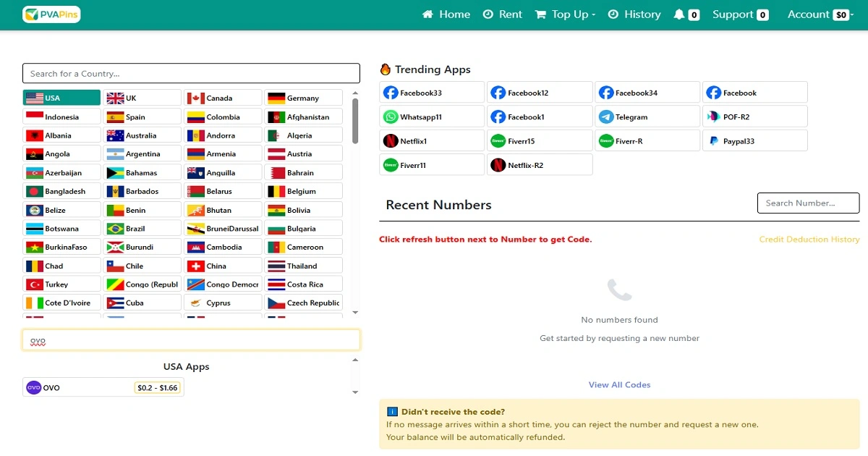868x456 pixels.
Task: Click the Bangladesh flag icon
Action: (x=34, y=191)
